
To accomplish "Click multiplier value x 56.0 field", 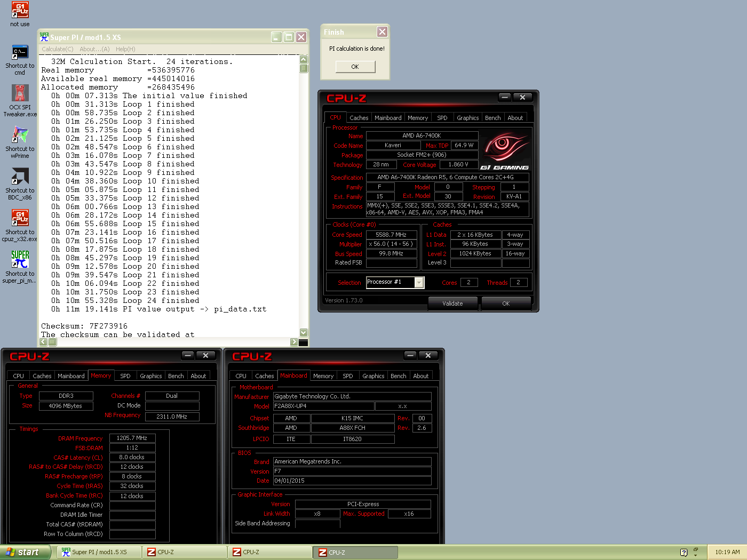I will [x=392, y=244].
